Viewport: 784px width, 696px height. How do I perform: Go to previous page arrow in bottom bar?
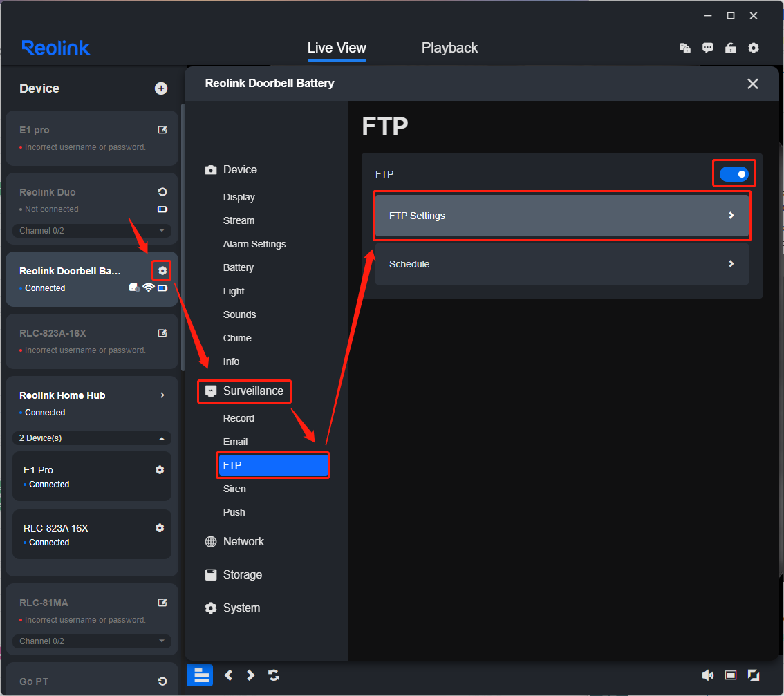[x=229, y=675]
